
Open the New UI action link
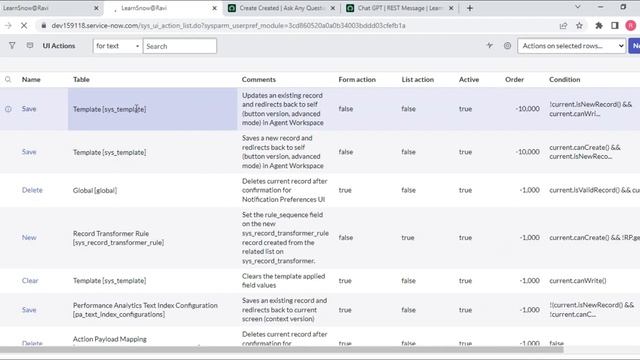coord(29,237)
